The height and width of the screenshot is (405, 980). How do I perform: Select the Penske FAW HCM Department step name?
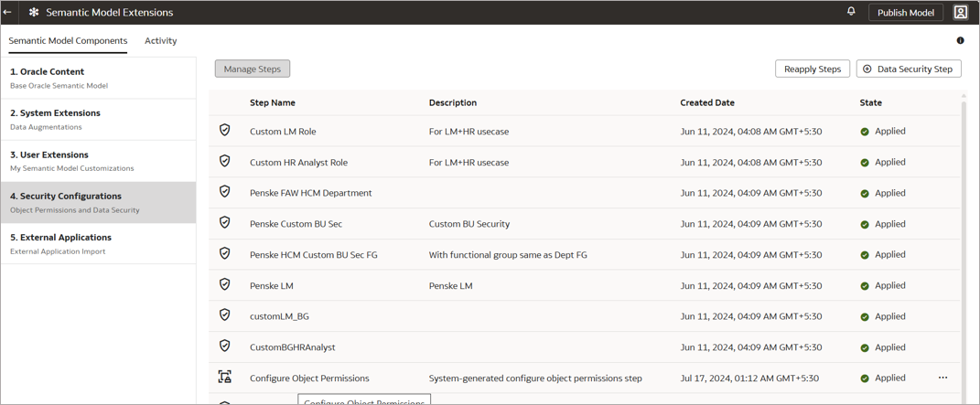310,193
